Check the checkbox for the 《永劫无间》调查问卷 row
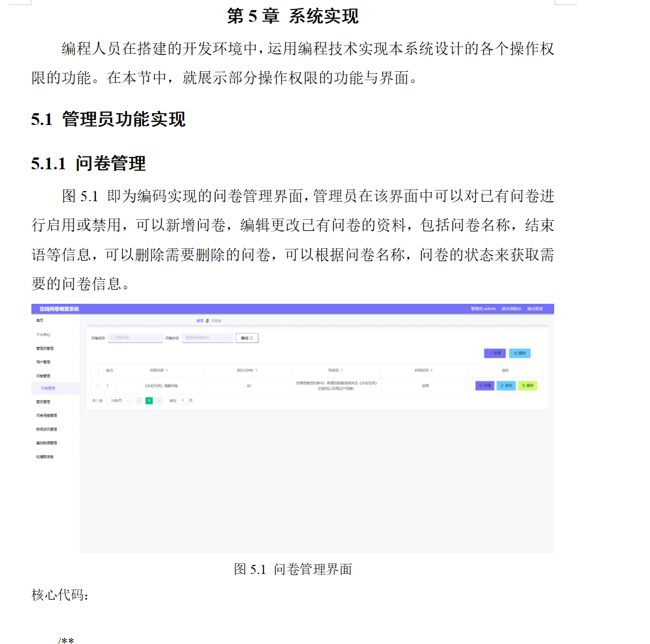The width and height of the screenshot is (650, 644). [x=96, y=384]
